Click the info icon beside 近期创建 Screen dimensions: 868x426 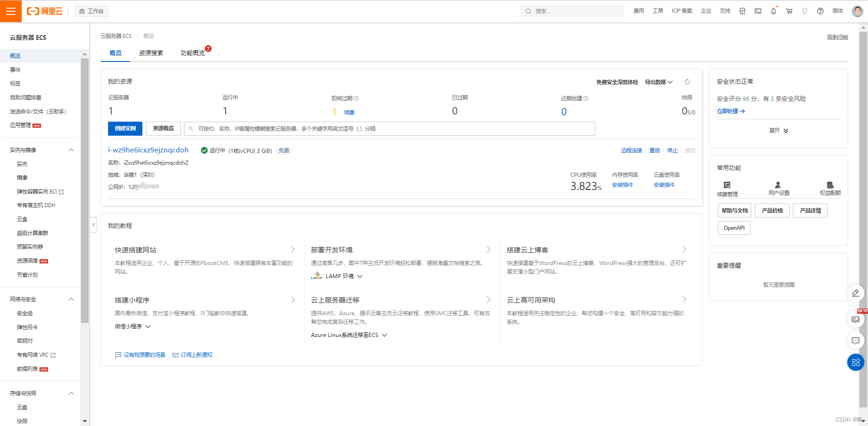[x=585, y=99]
